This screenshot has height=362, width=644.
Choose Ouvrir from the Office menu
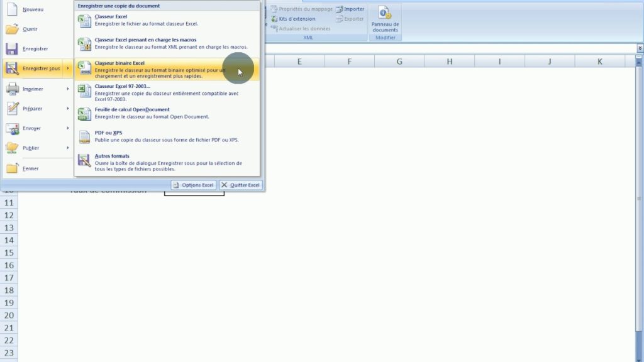[38, 29]
